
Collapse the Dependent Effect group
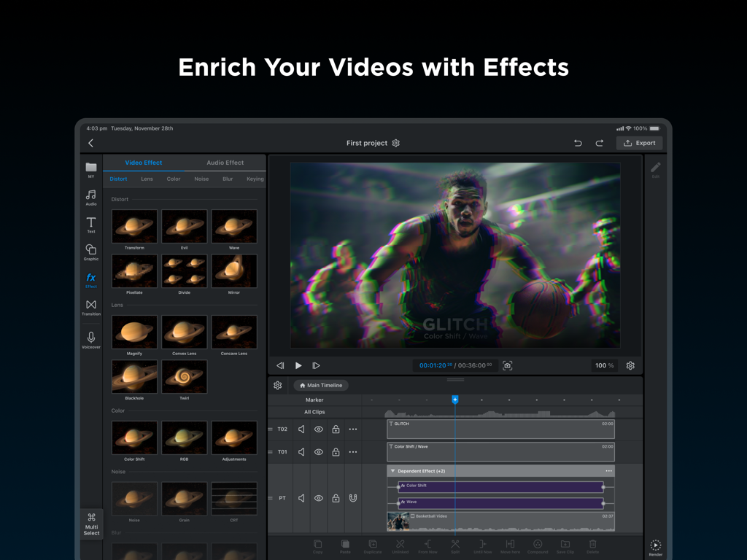click(x=393, y=471)
